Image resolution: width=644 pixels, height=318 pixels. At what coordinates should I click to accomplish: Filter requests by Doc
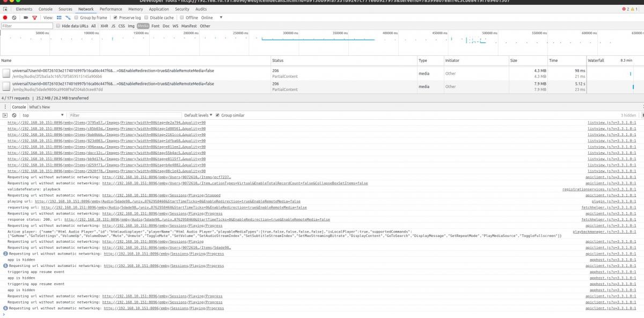click(166, 26)
